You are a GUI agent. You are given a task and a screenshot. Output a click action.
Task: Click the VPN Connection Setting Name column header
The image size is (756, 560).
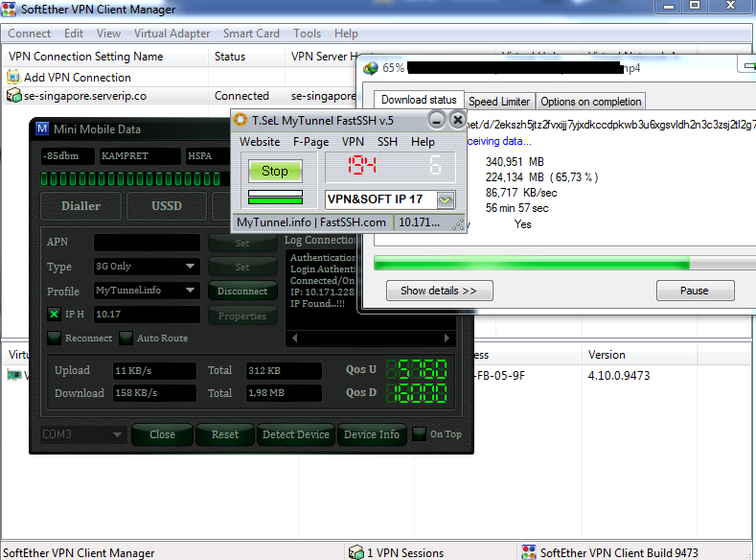(x=105, y=57)
